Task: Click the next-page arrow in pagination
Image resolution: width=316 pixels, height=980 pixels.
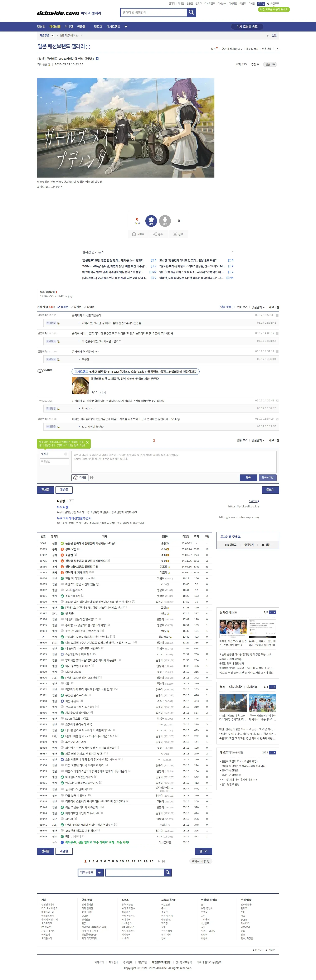Action: [x=159, y=861]
